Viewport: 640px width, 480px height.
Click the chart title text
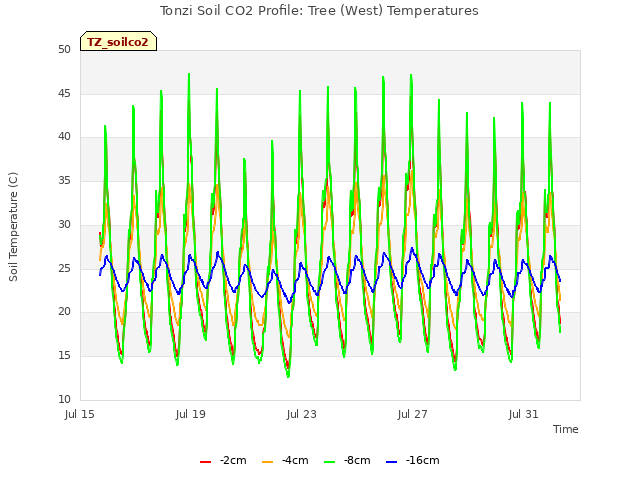click(x=319, y=11)
